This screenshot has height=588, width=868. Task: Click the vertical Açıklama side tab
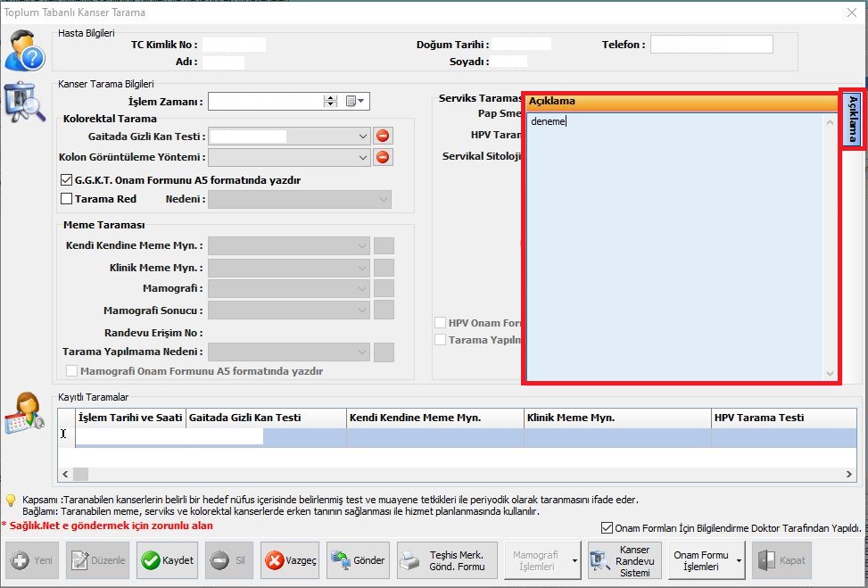852,119
